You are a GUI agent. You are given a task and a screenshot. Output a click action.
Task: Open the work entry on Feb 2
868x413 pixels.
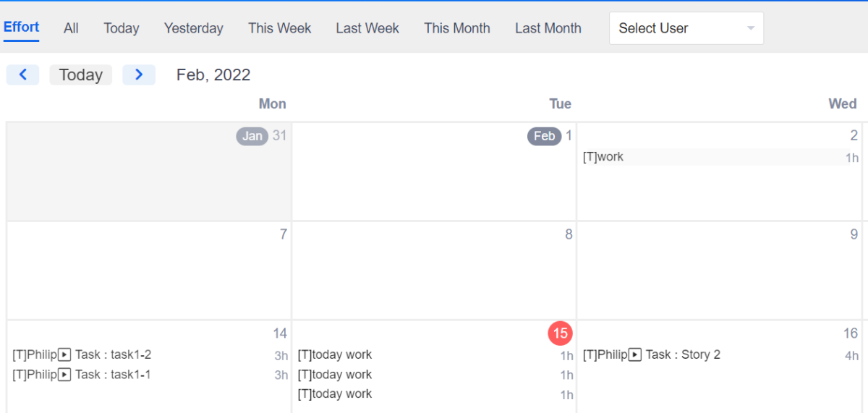[x=603, y=157]
